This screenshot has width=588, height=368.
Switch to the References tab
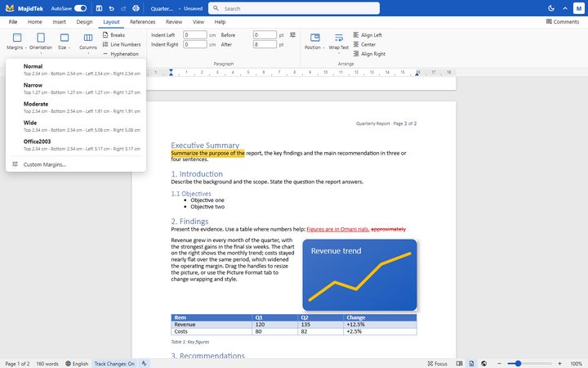point(142,22)
